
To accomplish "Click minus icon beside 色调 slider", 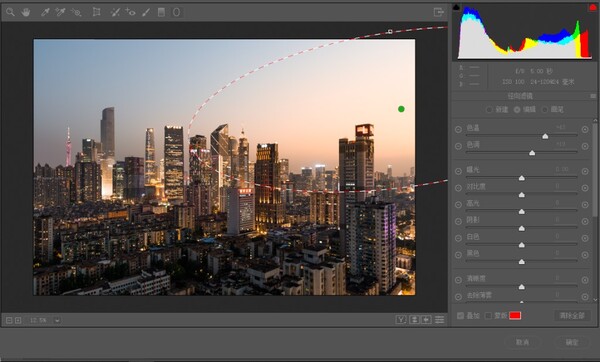I will (458, 146).
